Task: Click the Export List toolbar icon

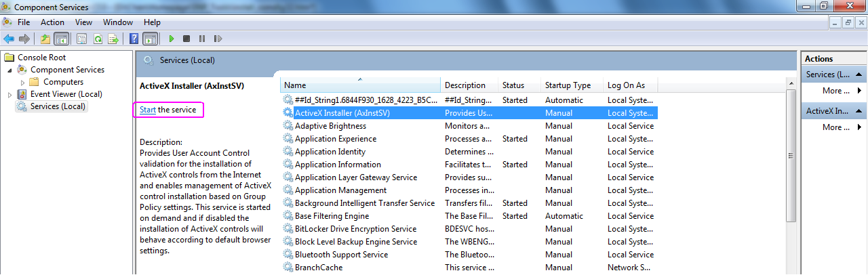Action: click(x=113, y=39)
